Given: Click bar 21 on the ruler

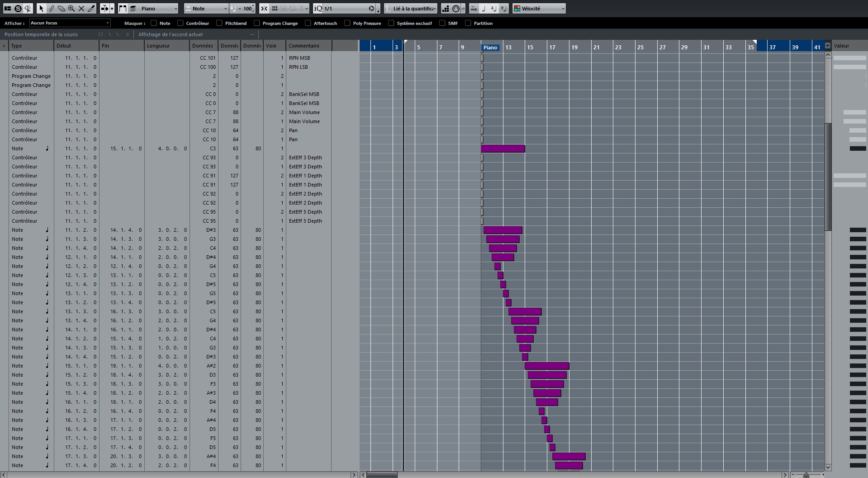Looking at the screenshot, I should tap(597, 47).
